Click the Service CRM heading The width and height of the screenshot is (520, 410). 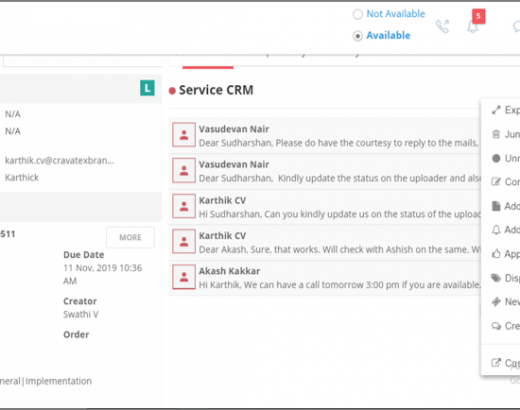(x=216, y=90)
